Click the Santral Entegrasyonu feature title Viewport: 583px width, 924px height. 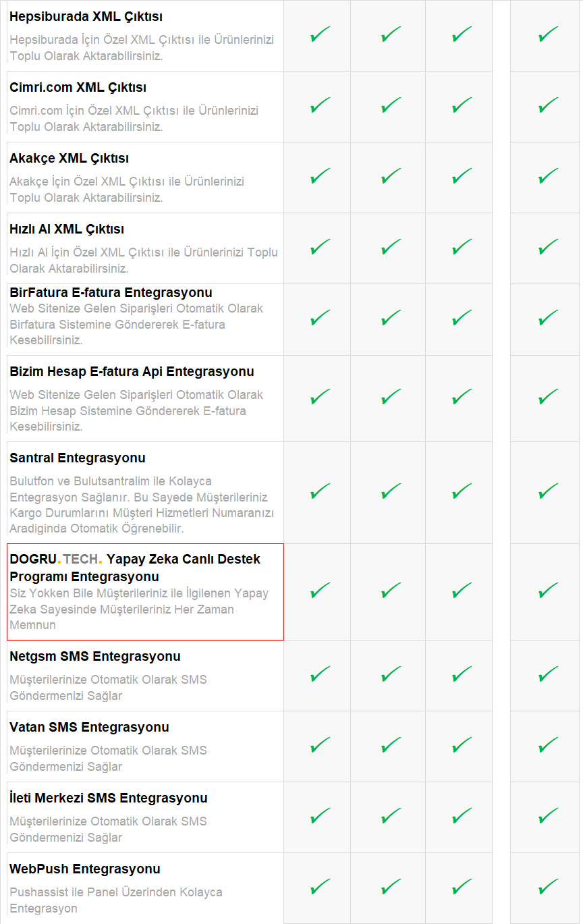pyautogui.click(x=78, y=458)
